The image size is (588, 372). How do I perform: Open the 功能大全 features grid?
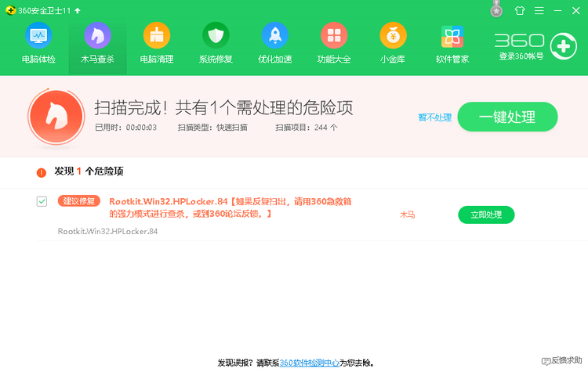pyautogui.click(x=334, y=43)
